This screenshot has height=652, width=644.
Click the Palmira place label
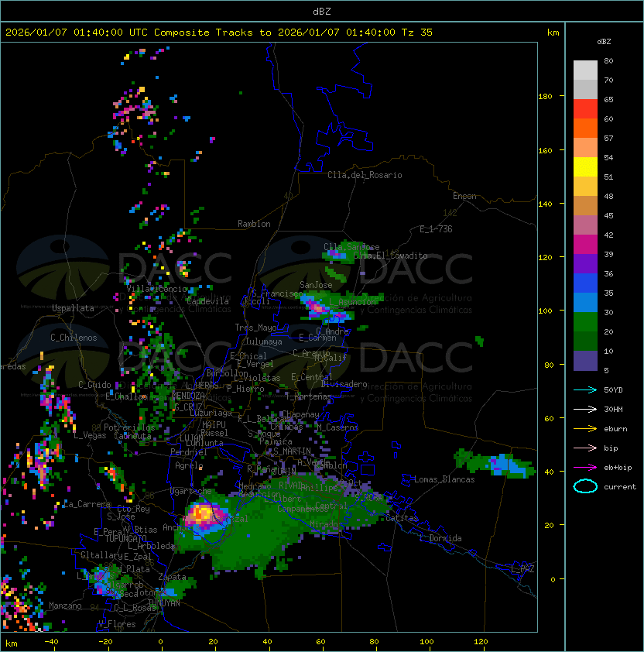point(276,441)
